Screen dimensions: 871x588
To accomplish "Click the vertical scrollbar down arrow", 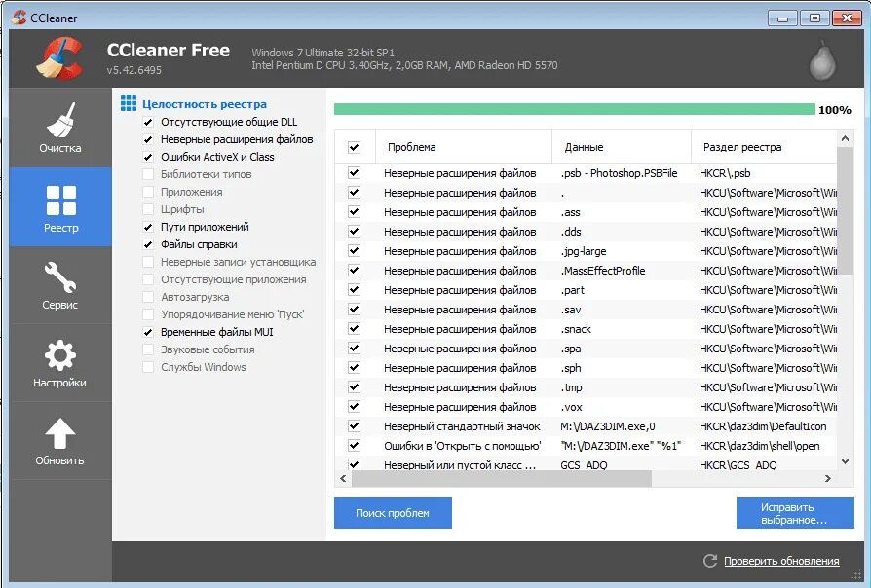I will (845, 460).
